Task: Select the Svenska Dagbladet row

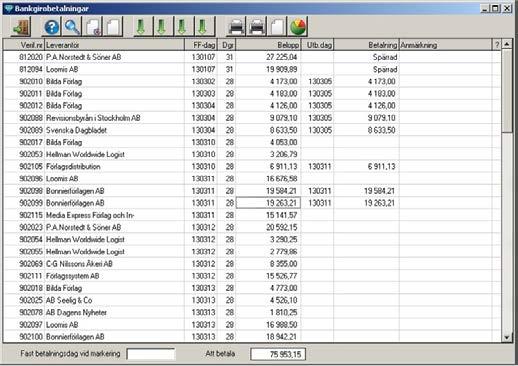Action: pyautogui.click(x=252, y=130)
